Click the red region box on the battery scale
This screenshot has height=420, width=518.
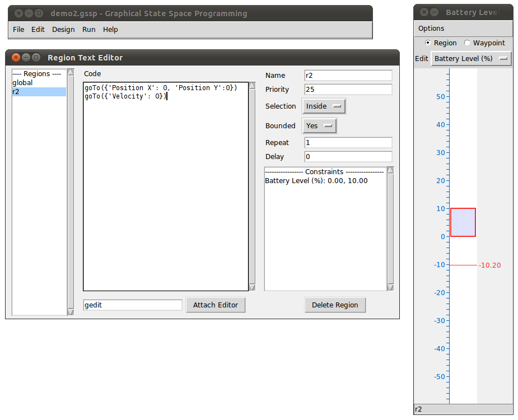point(463,222)
